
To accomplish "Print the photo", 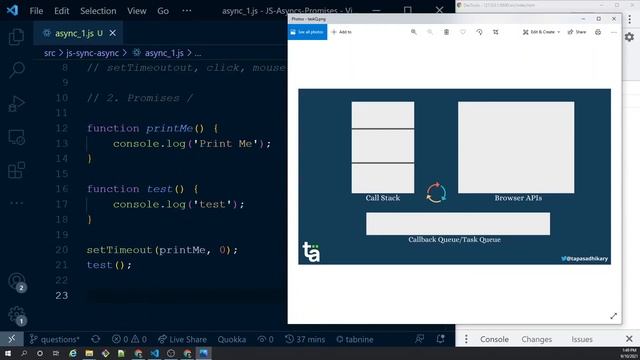I will pos(598,32).
